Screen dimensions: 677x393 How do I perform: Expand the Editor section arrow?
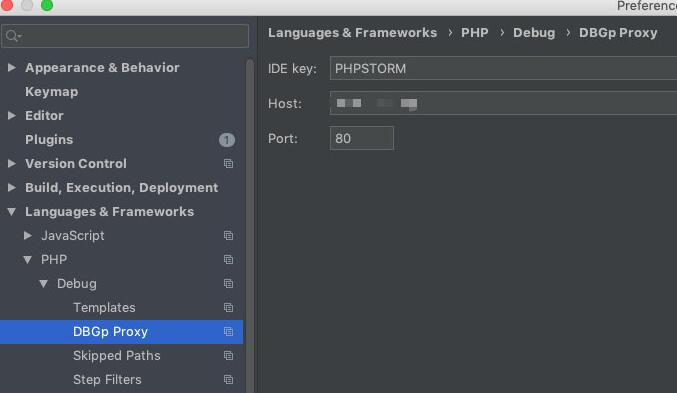tap(12, 115)
